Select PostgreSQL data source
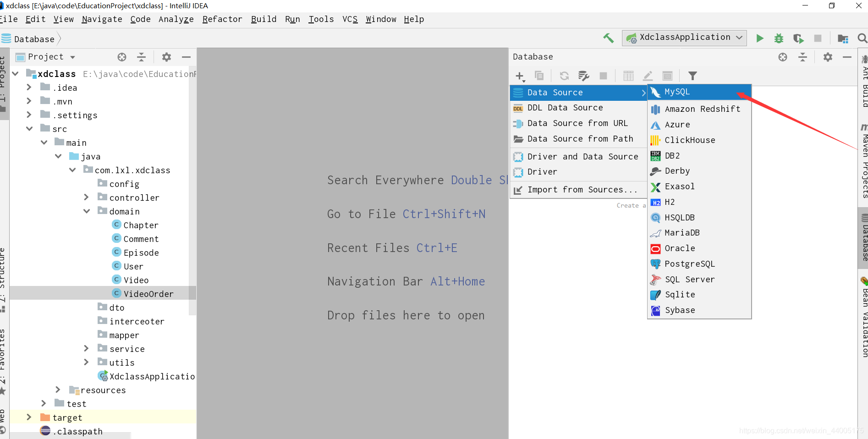This screenshot has width=868, height=439. coord(699,264)
